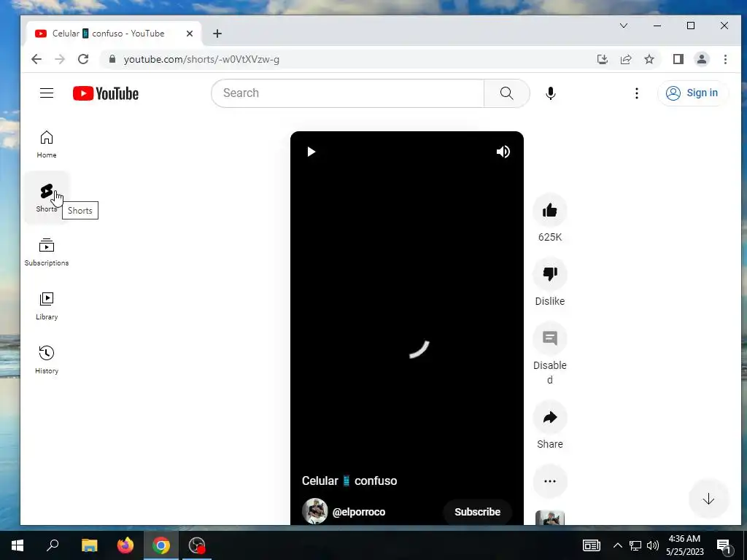The image size is (747, 560).
Task: Show hidden system tray icons
Action: pos(617,545)
